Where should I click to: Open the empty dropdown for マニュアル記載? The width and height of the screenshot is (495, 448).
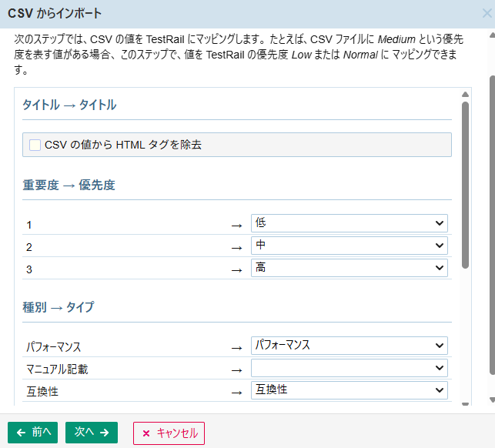(x=350, y=367)
